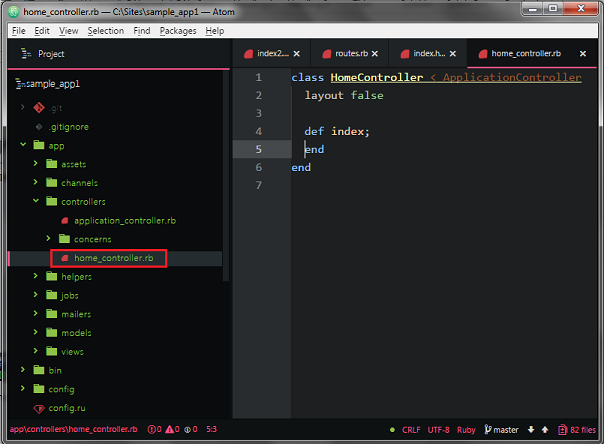Expand the models folder chevron
Image resolution: width=604 pixels, height=444 pixels.
click(35, 332)
